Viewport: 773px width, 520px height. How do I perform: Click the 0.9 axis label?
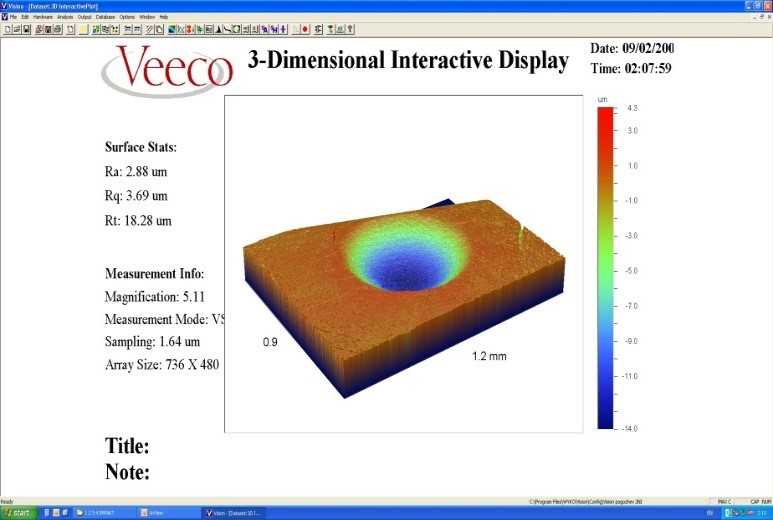[270, 342]
